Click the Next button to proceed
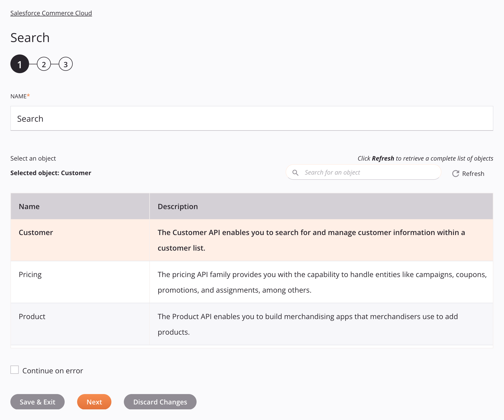504x420 pixels. [x=94, y=402]
